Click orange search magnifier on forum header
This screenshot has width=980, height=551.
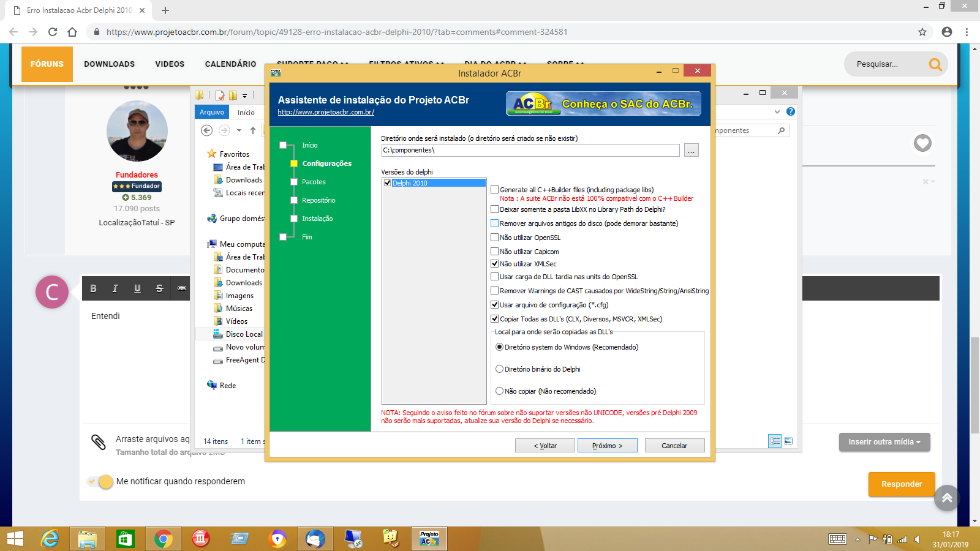935,64
